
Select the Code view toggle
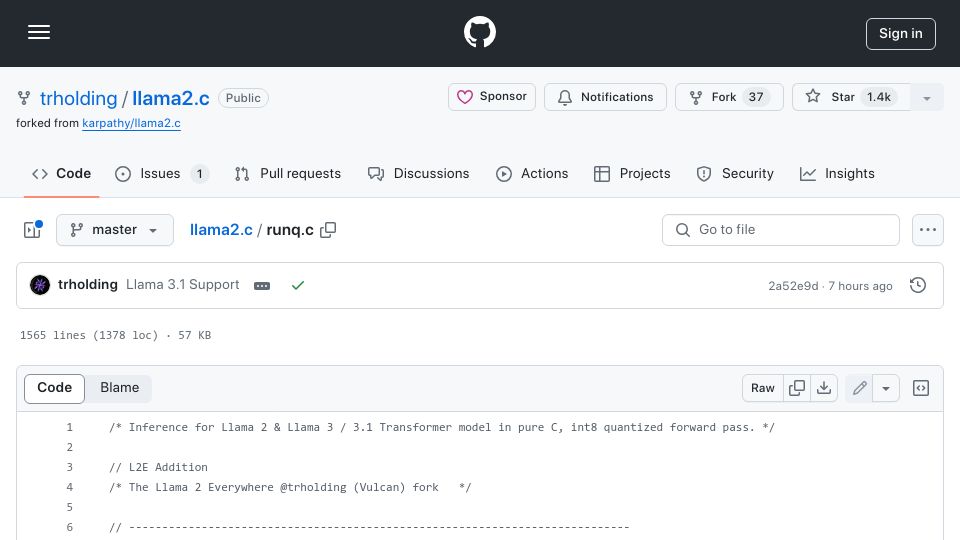[54, 388]
